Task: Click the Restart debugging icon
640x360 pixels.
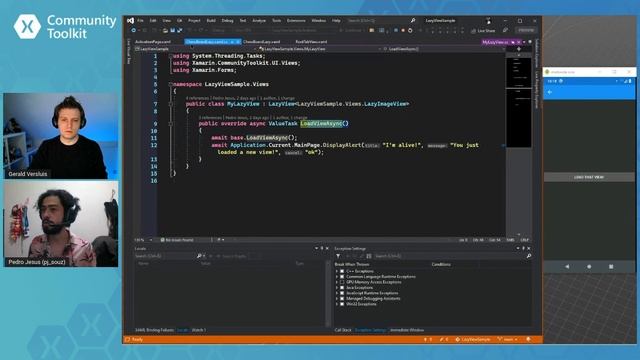Action: coord(410,31)
